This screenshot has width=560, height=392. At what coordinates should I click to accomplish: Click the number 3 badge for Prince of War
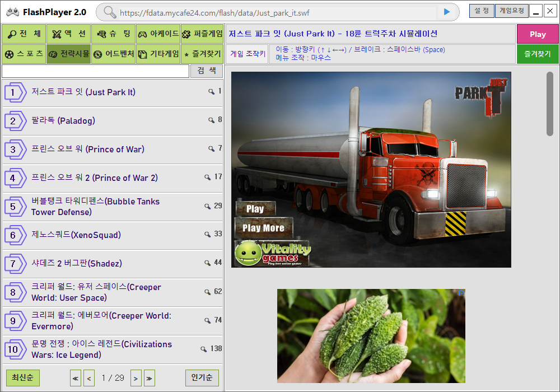[x=15, y=150]
